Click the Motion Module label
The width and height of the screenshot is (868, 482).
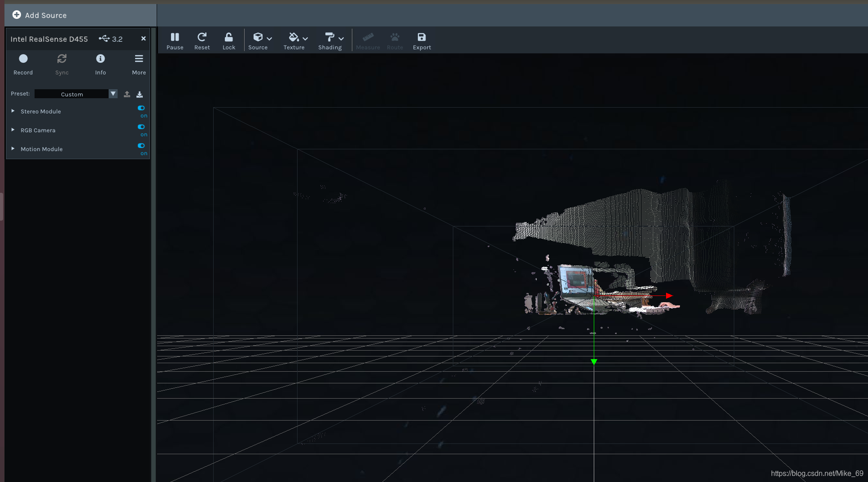pos(42,149)
